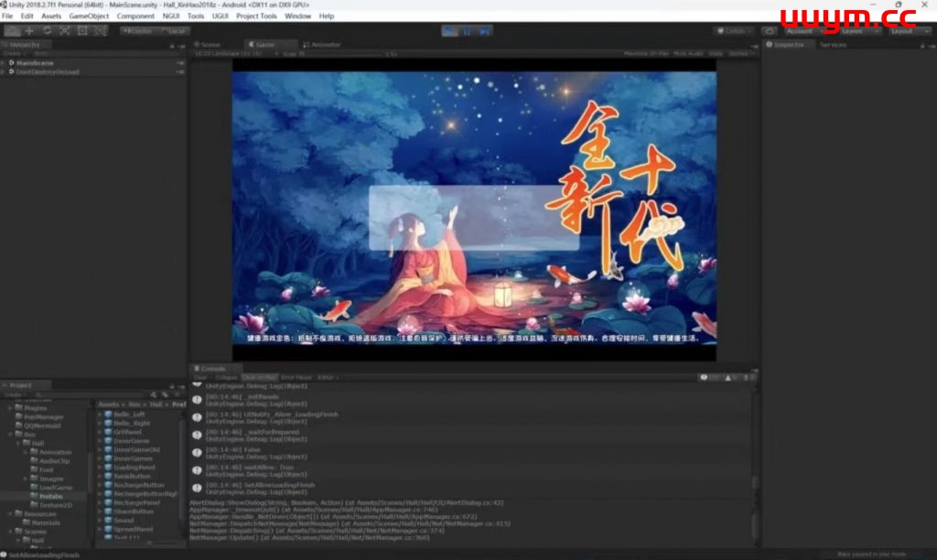The width and height of the screenshot is (937, 560).
Task: Select the Scale tool
Action: coord(64,31)
